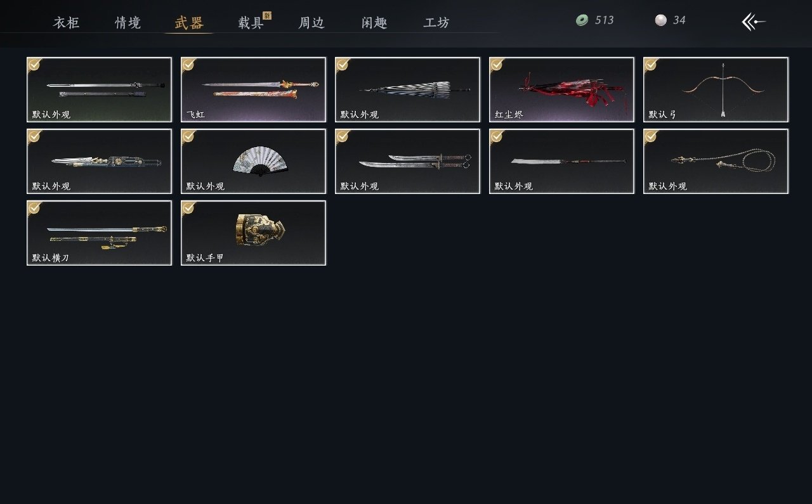Choose the rope dart weapon appearance

tap(716, 161)
